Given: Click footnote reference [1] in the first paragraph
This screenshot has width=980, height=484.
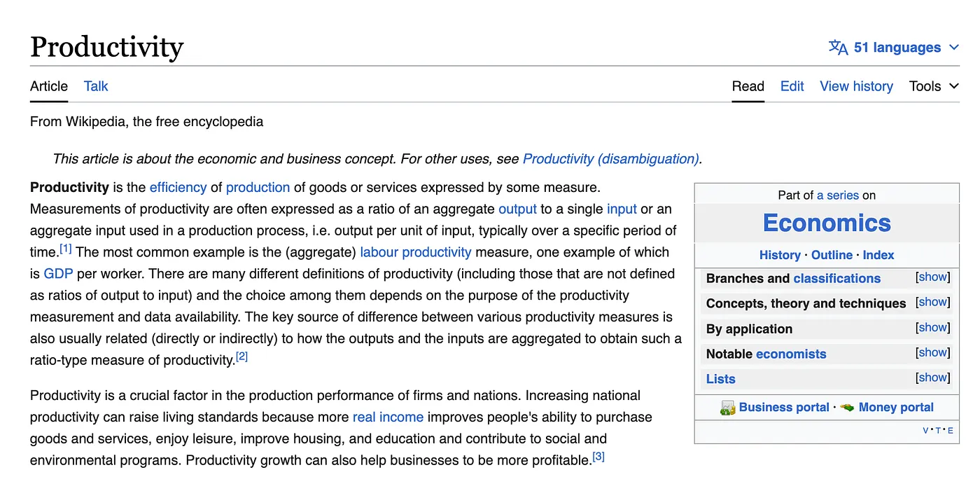Looking at the screenshot, I should [65, 247].
